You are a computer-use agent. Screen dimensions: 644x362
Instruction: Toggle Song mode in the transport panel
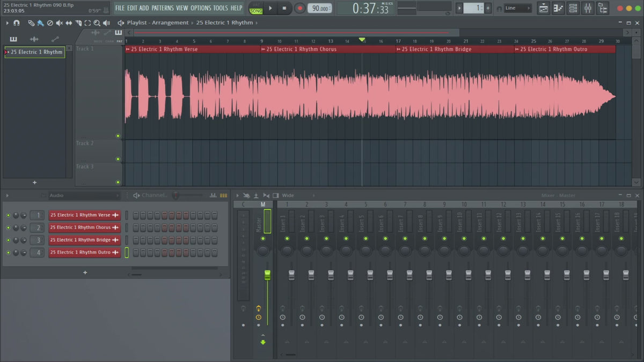(x=256, y=11)
